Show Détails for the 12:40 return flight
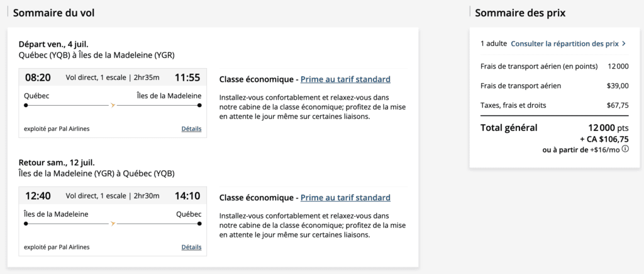Viewport: 644px width, 274px height. coord(191,248)
